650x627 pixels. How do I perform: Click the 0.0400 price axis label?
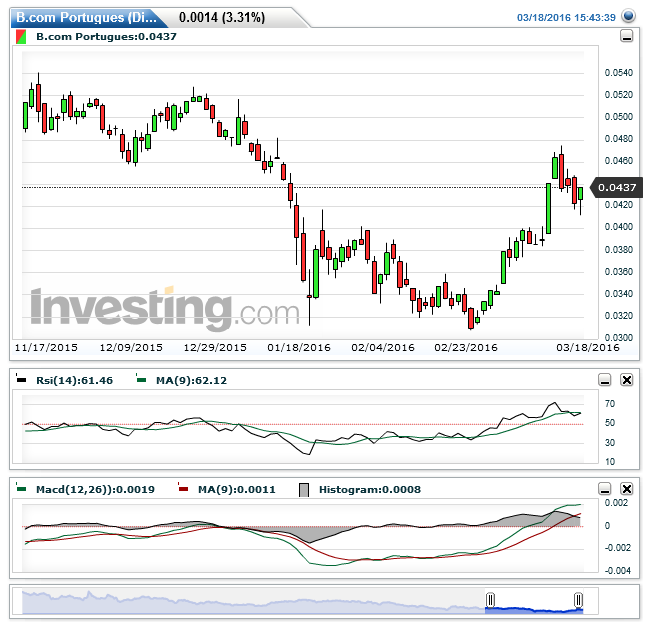(618, 227)
